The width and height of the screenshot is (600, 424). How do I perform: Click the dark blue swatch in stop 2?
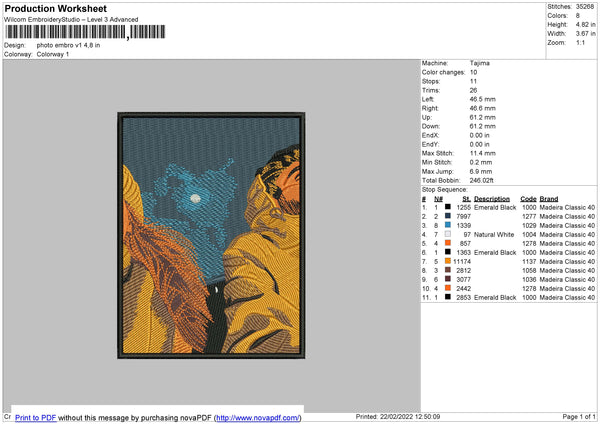(x=447, y=216)
